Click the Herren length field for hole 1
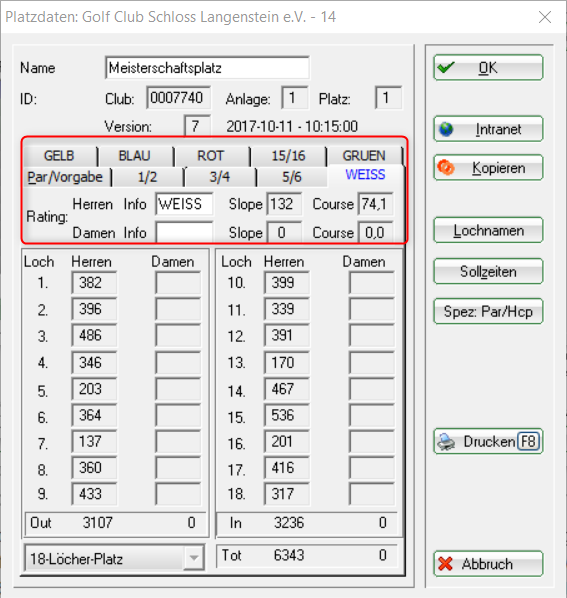Viewport: 567px width, 598px height. (x=94, y=283)
